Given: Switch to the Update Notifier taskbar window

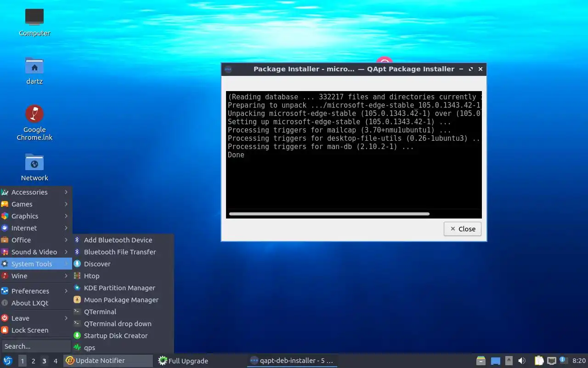Looking at the screenshot, I should (108, 361).
